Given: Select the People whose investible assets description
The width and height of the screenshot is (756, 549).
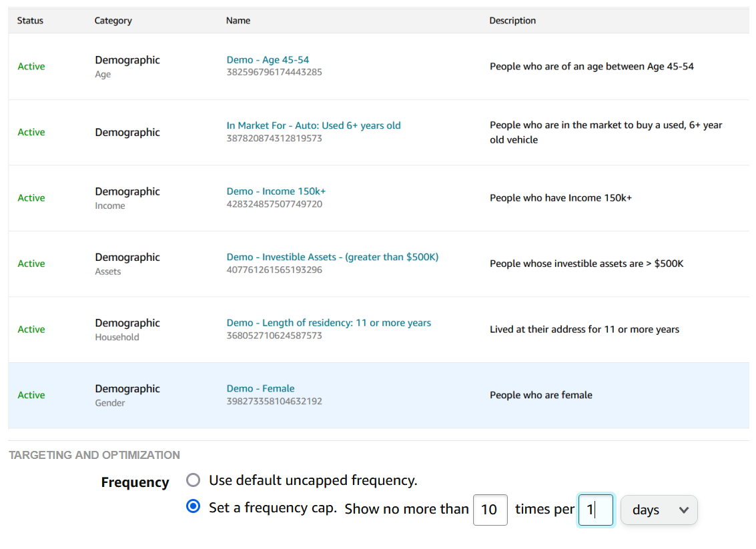Looking at the screenshot, I should point(587,263).
